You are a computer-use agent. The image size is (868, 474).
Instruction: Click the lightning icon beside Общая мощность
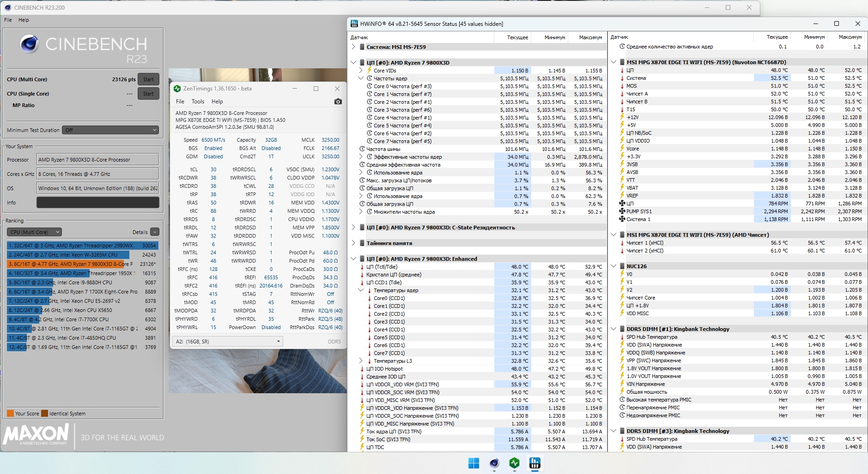(x=622, y=392)
